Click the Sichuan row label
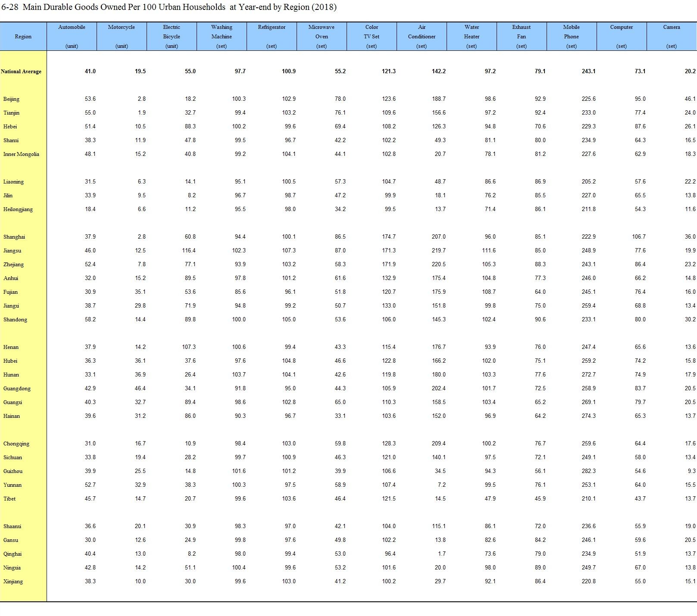Image resolution: width=697 pixels, height=616 pixels. (x=13, y=457)
